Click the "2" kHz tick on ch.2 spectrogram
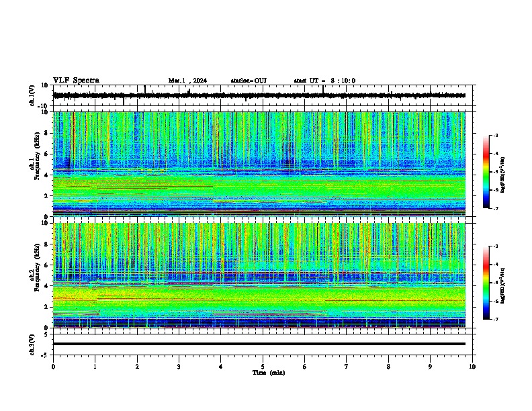Viewport: 532px width, 411px height. click(x=46, y=307)
